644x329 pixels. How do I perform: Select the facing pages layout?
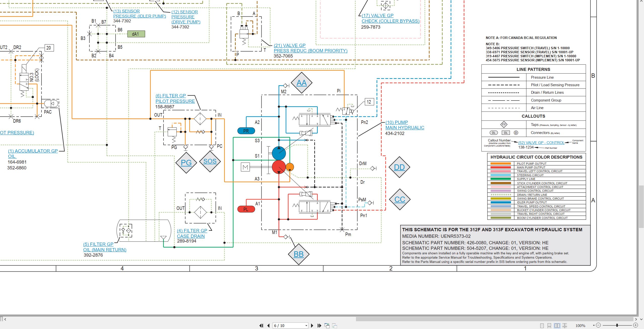[x=557, y=325]
